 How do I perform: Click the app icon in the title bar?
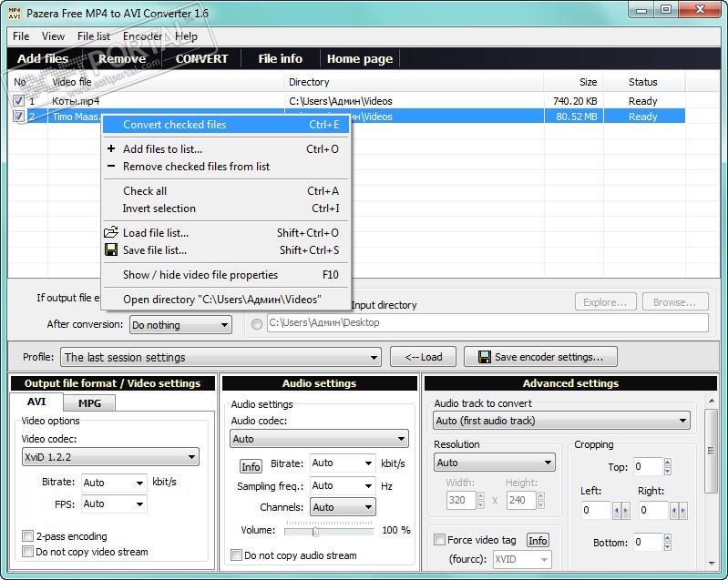[x=15, y=14]
